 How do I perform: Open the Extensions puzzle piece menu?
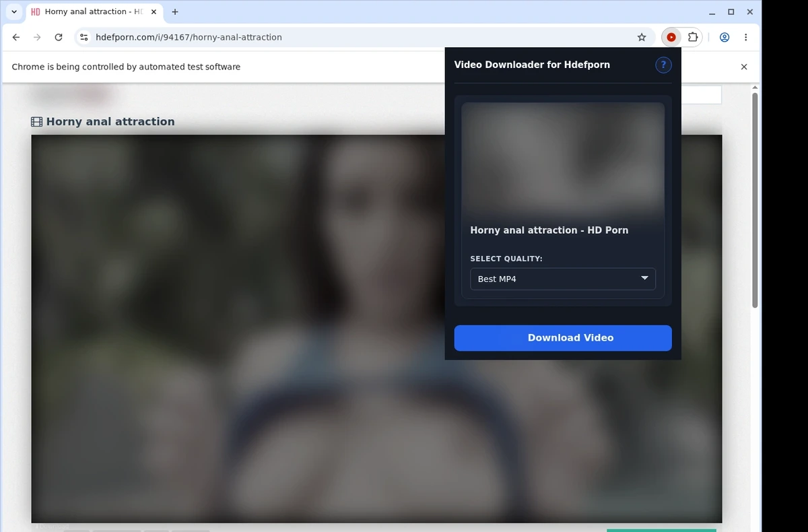(x=692, y=38)
